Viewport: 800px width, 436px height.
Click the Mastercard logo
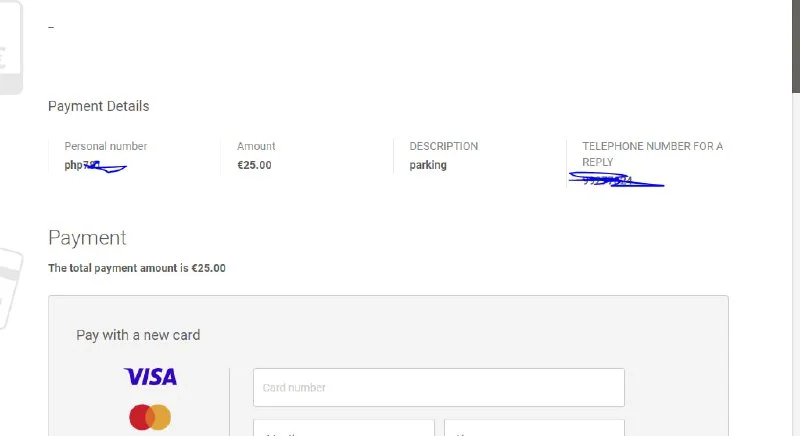[150, 417]
